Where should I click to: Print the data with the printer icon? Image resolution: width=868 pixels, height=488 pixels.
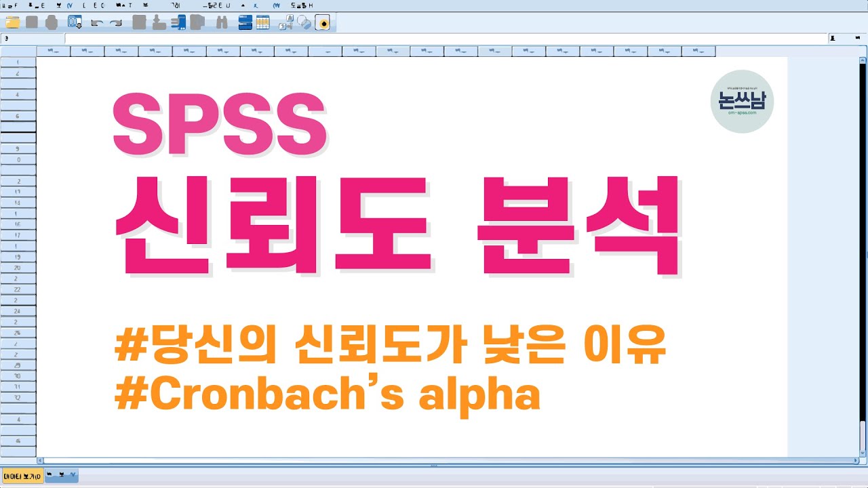[x=51, y=22]
